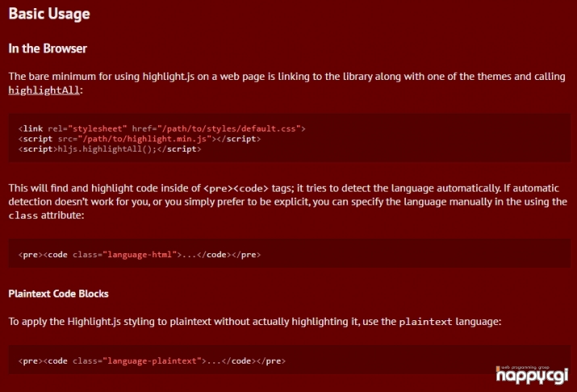Click the highlight.min.js script code line
This screenshot has width=577, height=392.
(x=140, y=139)
